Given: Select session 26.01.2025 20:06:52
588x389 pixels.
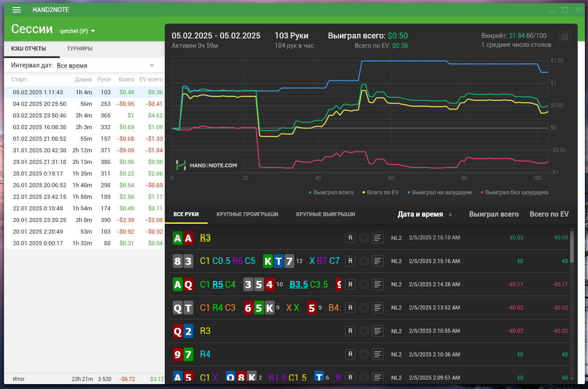Looking at the screenshot, I should [x=84, y=185].
